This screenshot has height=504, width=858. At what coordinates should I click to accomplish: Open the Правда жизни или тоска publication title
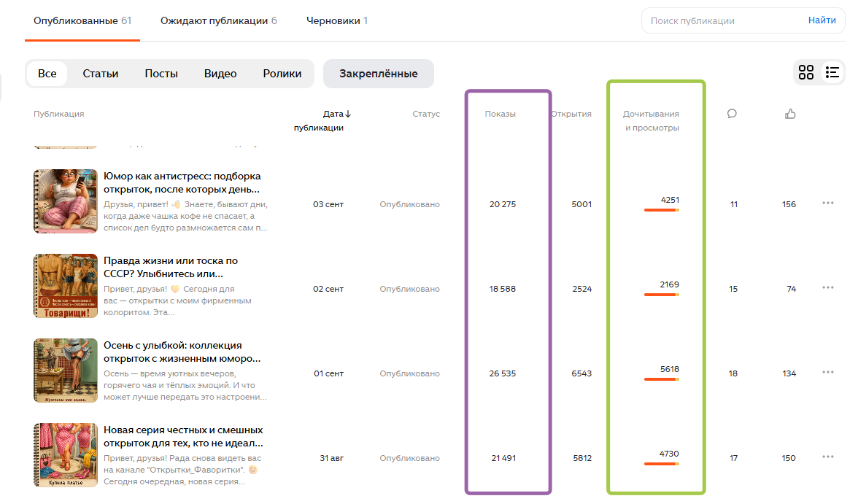click(x=171, y=267)
